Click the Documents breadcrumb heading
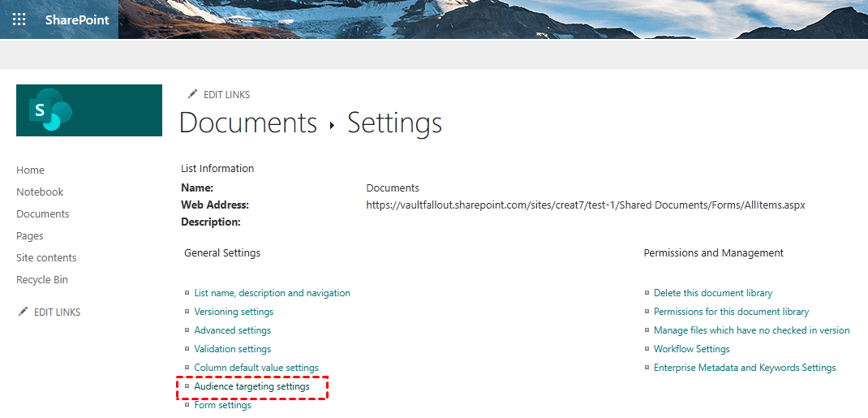 point(247,123)
